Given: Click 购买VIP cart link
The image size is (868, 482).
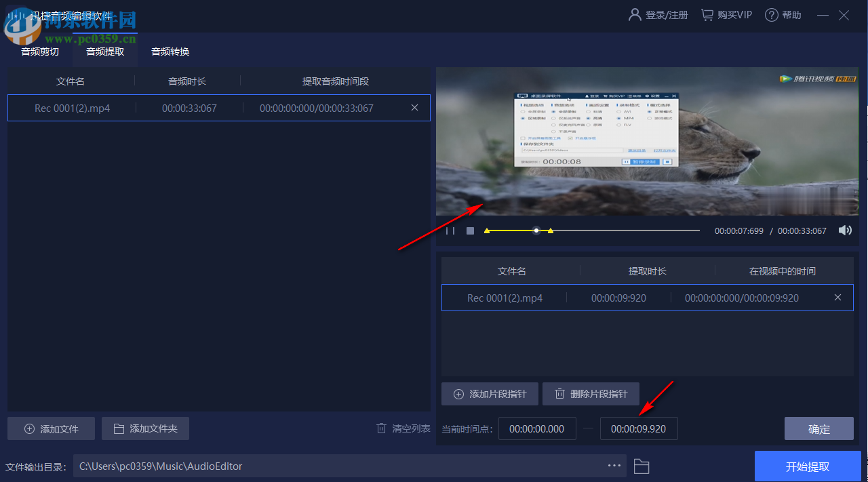Looking at the screenshot, I should 726,15.
